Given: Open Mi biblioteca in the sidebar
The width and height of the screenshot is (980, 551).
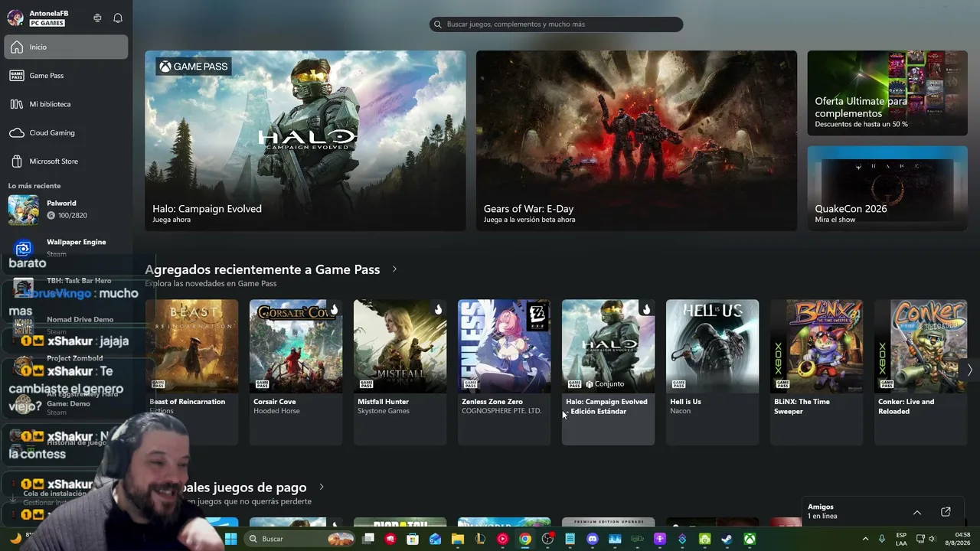Looking at the screenshot, I should point(66,104).
